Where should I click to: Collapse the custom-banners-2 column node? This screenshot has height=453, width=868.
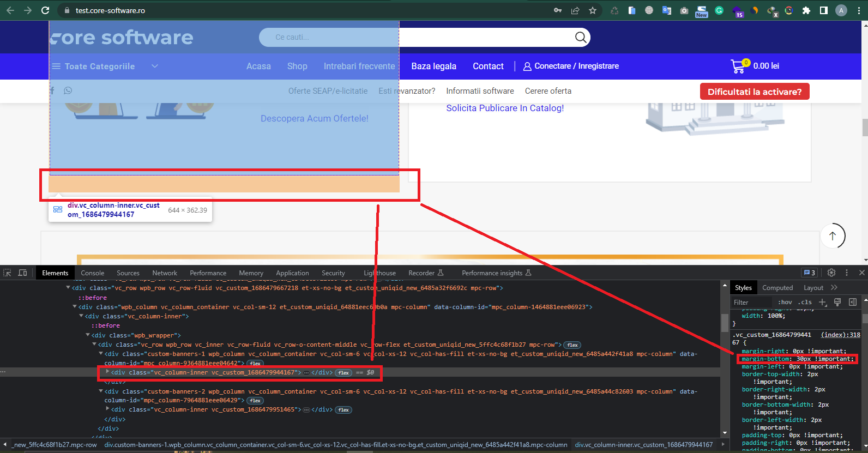(x=101, y=391)
